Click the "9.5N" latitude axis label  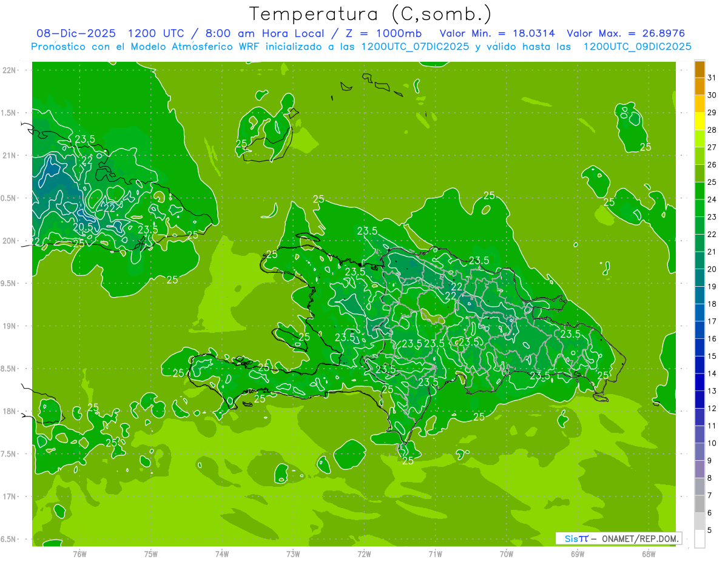[8, 283]
